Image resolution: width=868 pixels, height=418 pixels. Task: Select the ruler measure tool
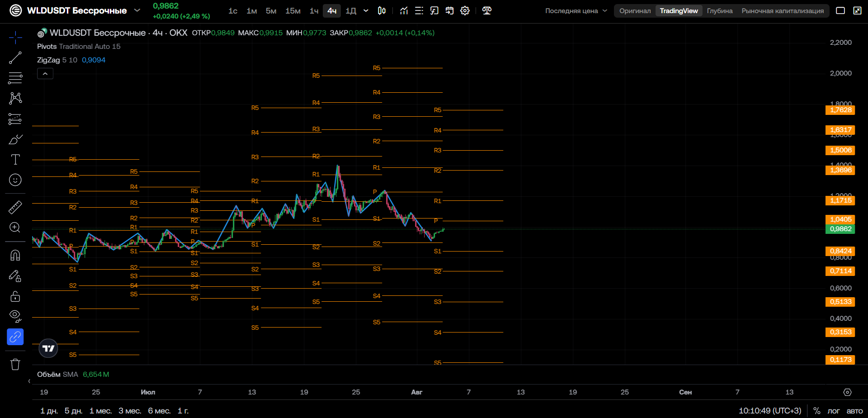pos(15,207)
